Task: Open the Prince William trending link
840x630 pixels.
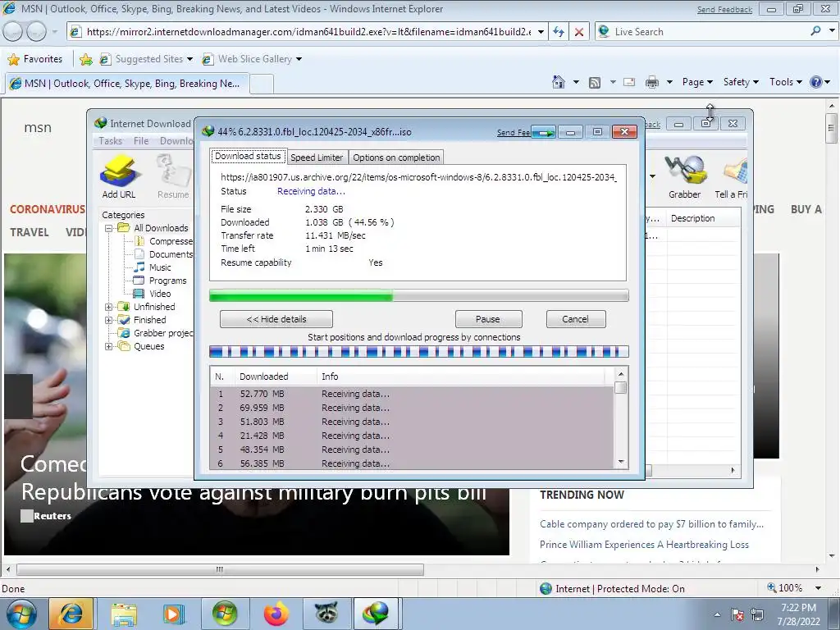Action: (x=644, y=545)
